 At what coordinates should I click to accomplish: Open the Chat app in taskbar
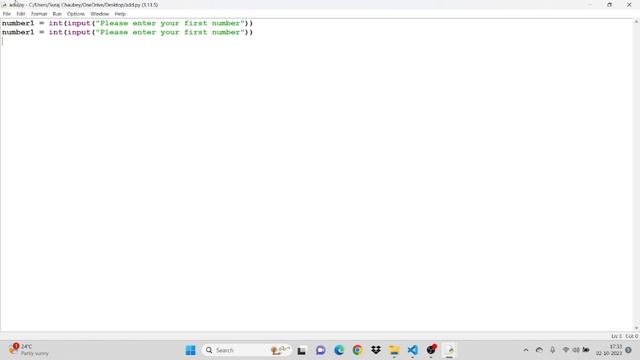[320, 350]
